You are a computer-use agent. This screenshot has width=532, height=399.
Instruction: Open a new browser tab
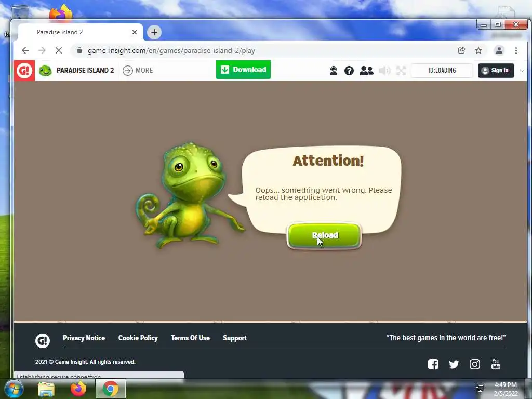click(x=154, y=32)
